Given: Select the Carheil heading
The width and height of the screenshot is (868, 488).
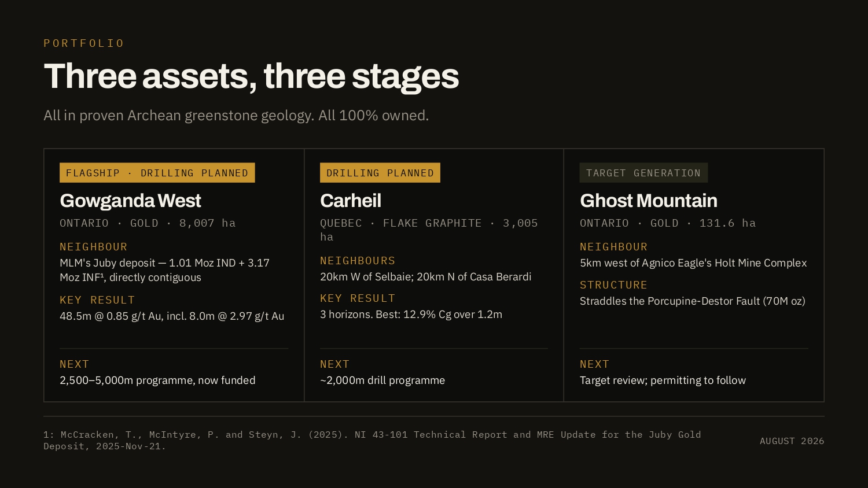Looking at the screenshot, I should point(351,201).
